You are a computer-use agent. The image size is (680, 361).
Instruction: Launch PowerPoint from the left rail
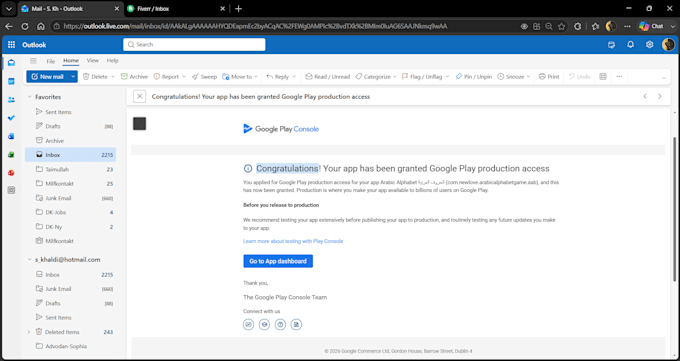point(11,173)
